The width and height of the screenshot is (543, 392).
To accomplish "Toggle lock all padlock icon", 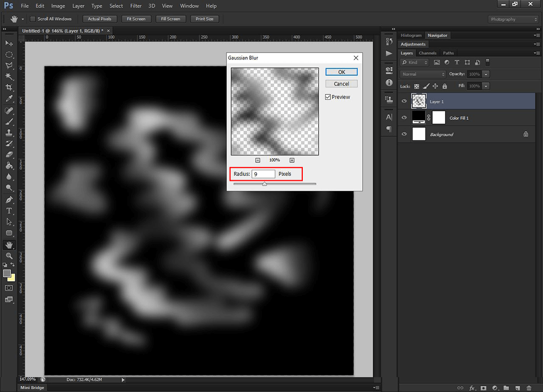I will tap(445, 86).
